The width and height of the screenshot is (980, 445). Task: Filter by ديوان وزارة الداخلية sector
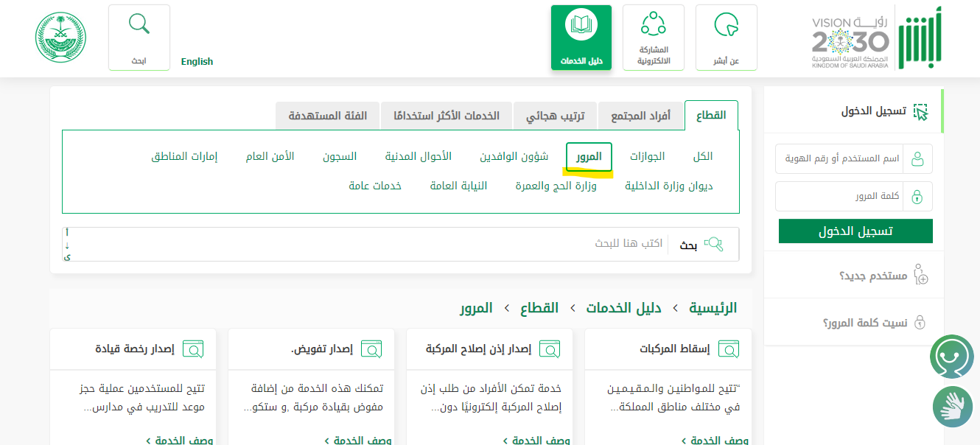coord(669,186)
